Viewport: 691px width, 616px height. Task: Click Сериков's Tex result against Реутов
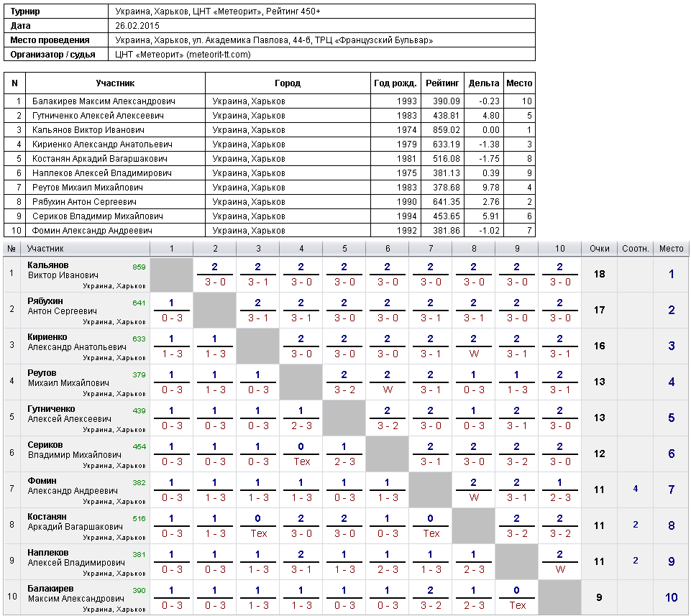click(x=301, y=461)
